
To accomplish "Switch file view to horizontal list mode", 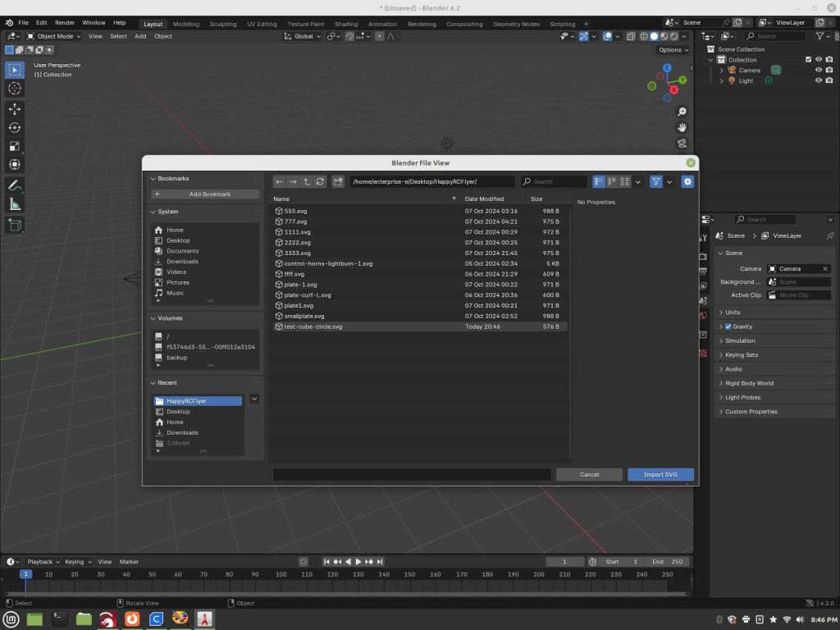I will pos(612,181).
